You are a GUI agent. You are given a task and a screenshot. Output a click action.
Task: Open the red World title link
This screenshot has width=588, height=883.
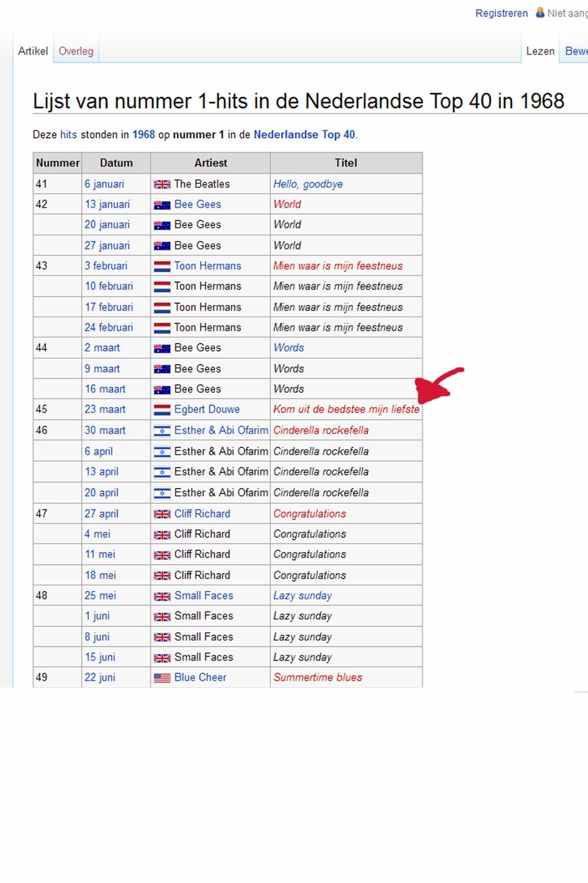coord(287,204)
